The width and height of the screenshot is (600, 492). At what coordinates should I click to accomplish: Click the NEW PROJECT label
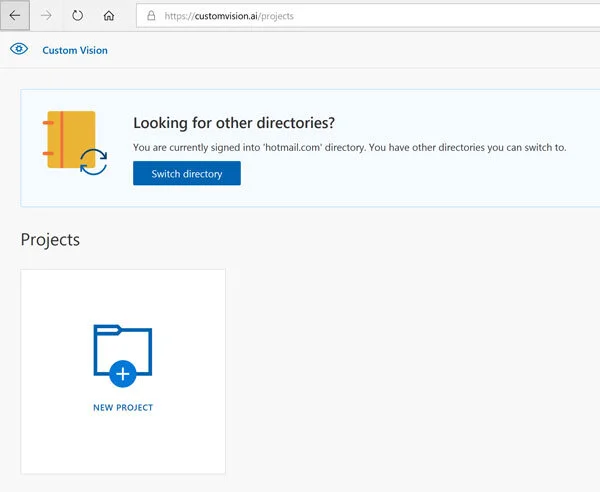(123, 407)
